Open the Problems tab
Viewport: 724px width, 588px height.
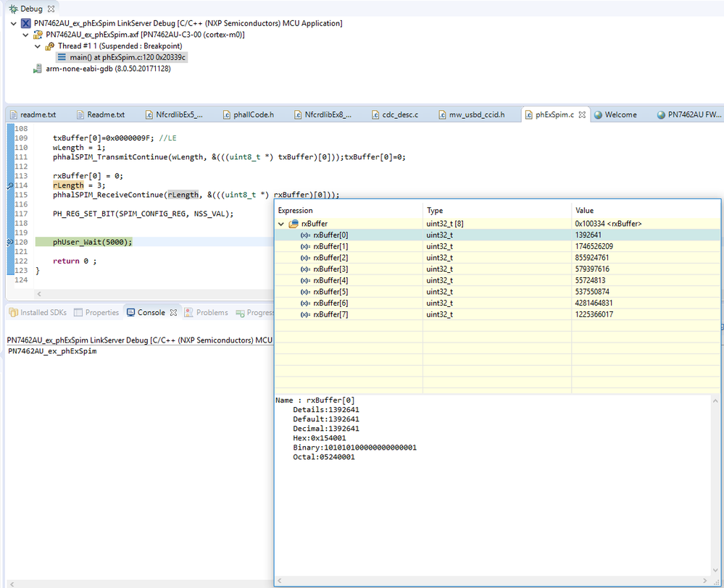coord(211,313)
